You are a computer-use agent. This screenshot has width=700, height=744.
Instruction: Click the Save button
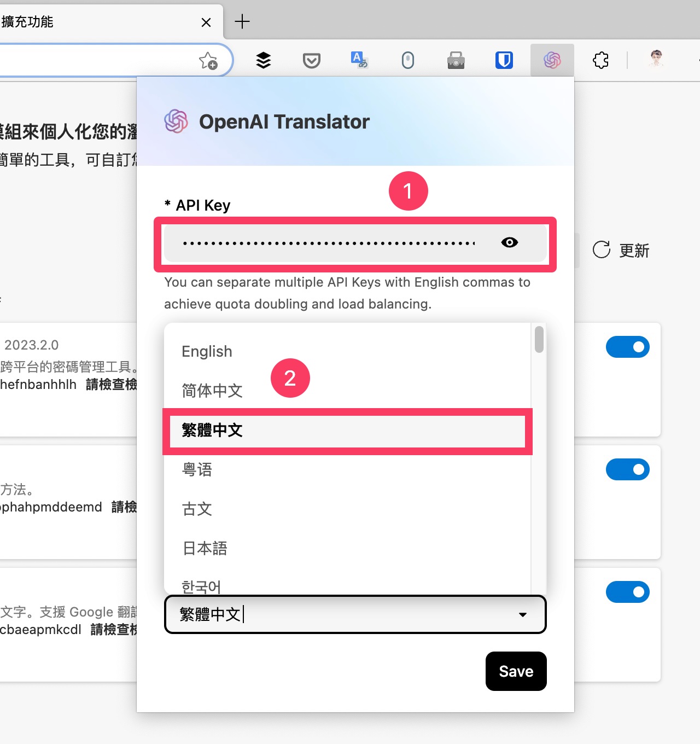pyautogui.click(x=515, y=671)
